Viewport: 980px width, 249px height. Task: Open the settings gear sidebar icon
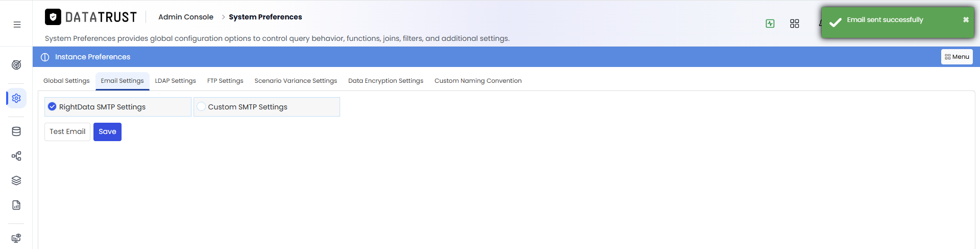(x=16, y=98)
